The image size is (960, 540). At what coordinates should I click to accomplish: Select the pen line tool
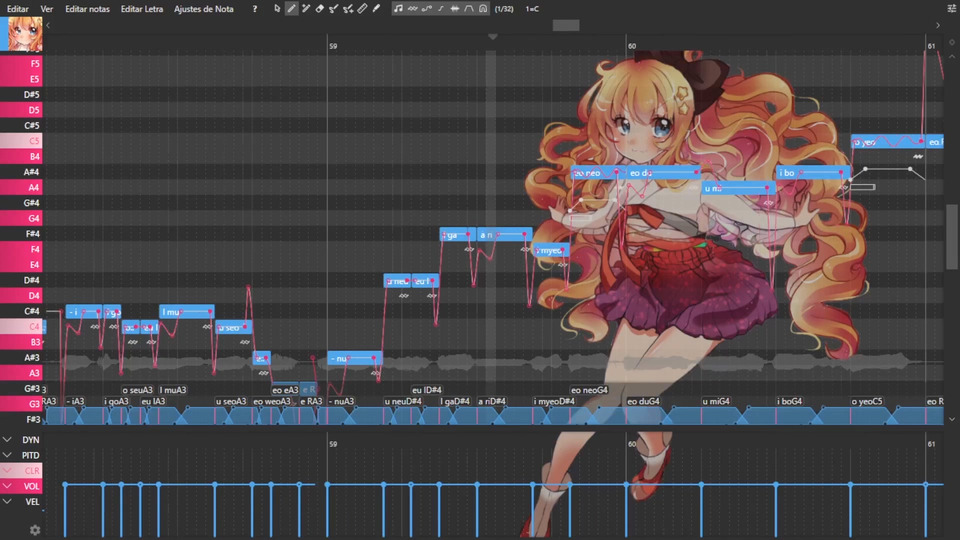(x=376, y=9)
